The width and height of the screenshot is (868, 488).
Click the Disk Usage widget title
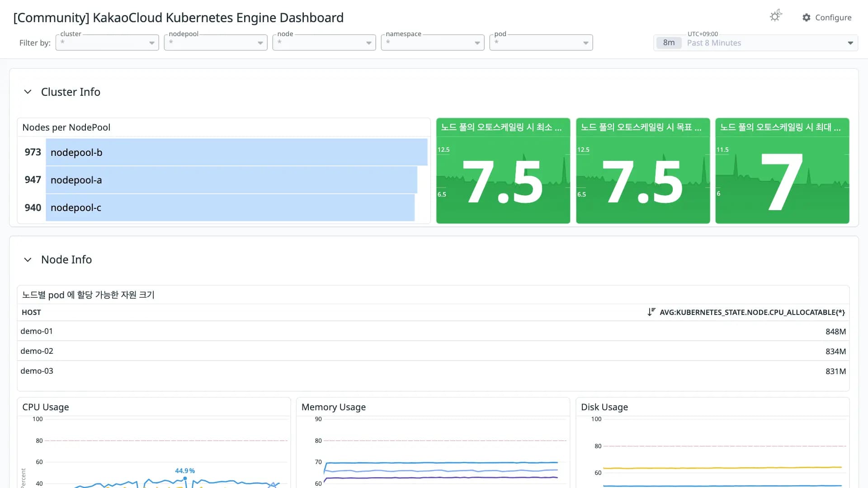coord(604,407)
